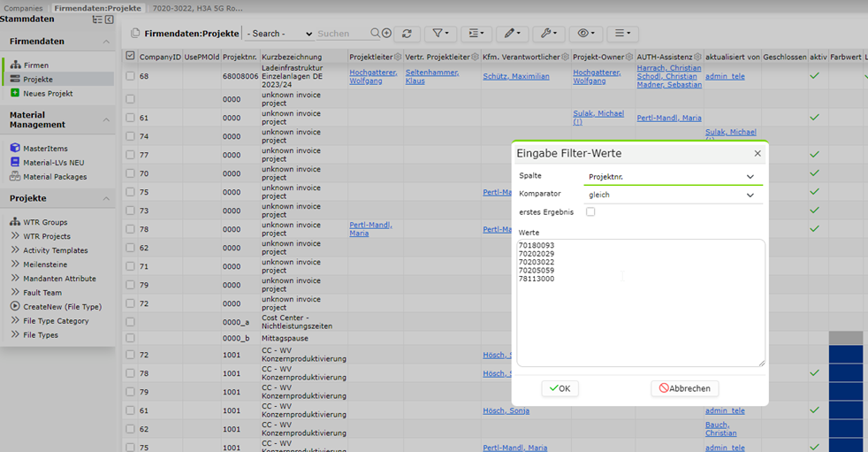Switch to the Companies tab
Screen dimensions: 868x452
tap(23, 8)
